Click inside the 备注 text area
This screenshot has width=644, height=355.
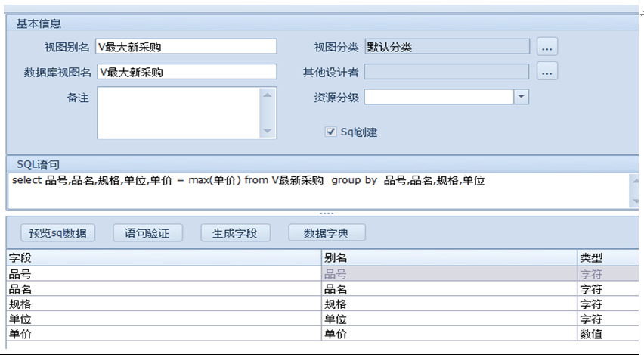click(x=178, y=113)
